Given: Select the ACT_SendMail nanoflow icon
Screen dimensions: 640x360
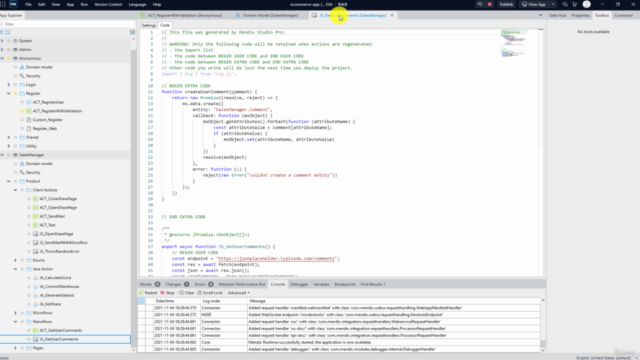Looking at the screenshot, I should (36, 216).
